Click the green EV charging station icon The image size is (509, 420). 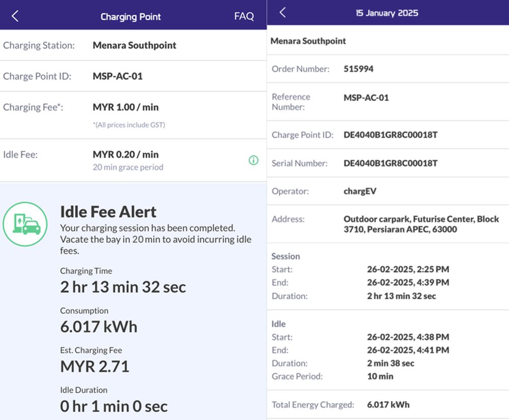(x=25, y=224)
